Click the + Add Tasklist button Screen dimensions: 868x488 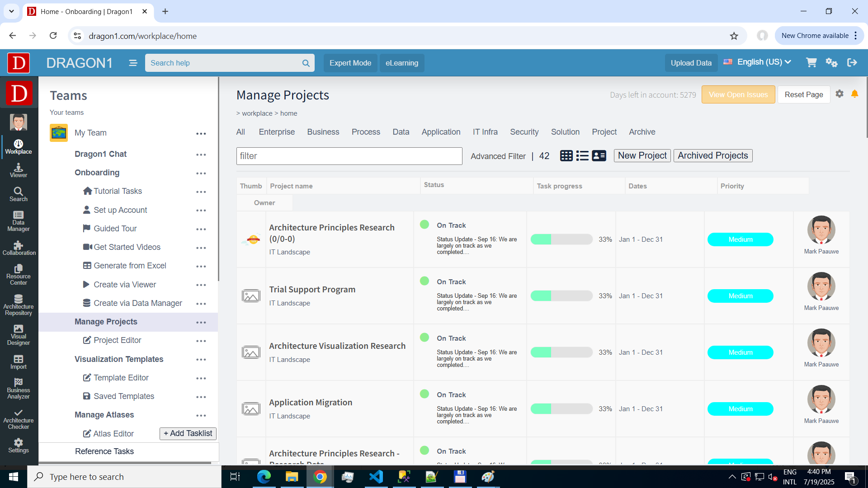[188, 433]
